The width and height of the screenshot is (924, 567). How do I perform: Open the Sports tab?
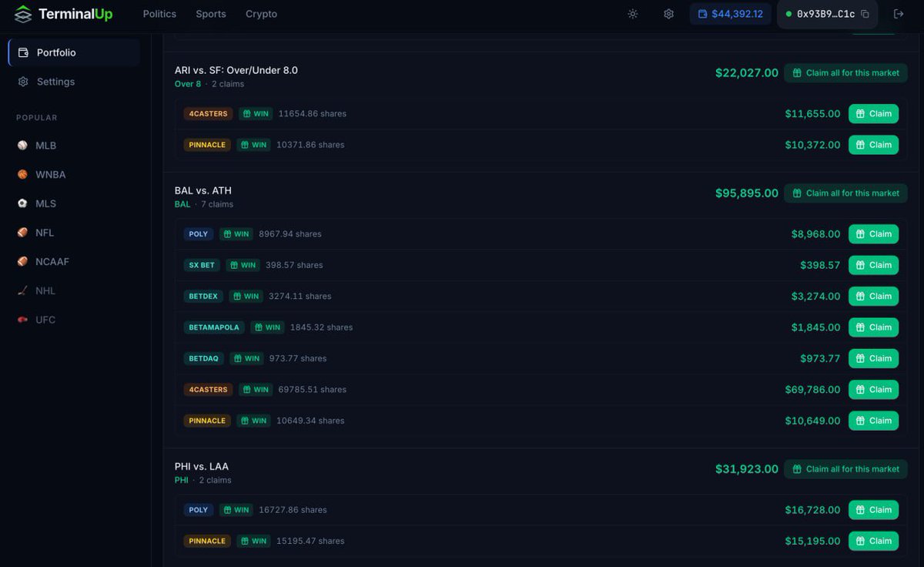[x=211, y=14]
